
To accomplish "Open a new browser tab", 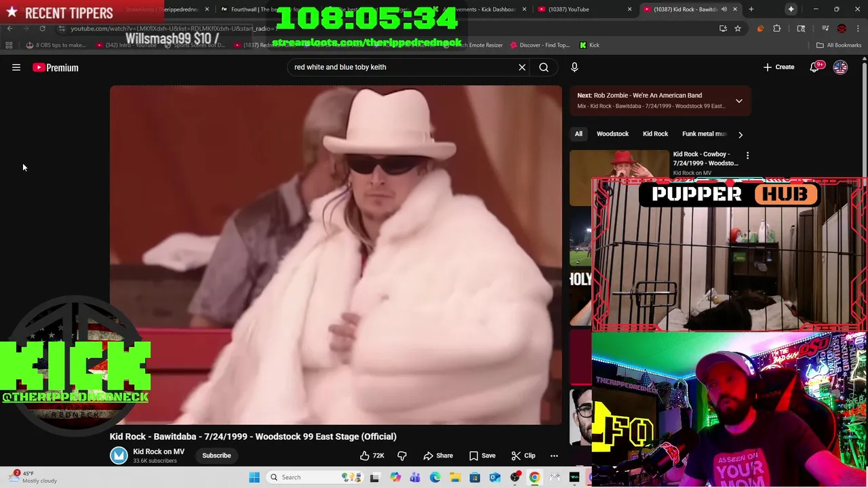I will pyautogui.click(x=751, y=9).
